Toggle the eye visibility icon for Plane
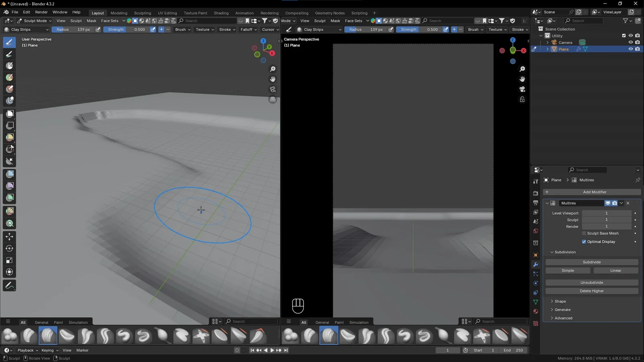Screen dimensions: 644x362 pyautogui.click(x=631, y=49)
